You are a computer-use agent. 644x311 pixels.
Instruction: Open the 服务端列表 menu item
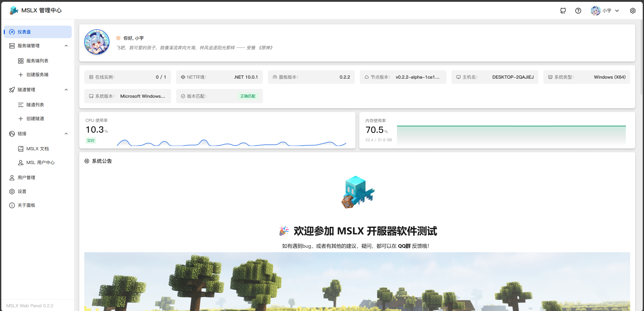pyautogui.click(x=37, y=61)
